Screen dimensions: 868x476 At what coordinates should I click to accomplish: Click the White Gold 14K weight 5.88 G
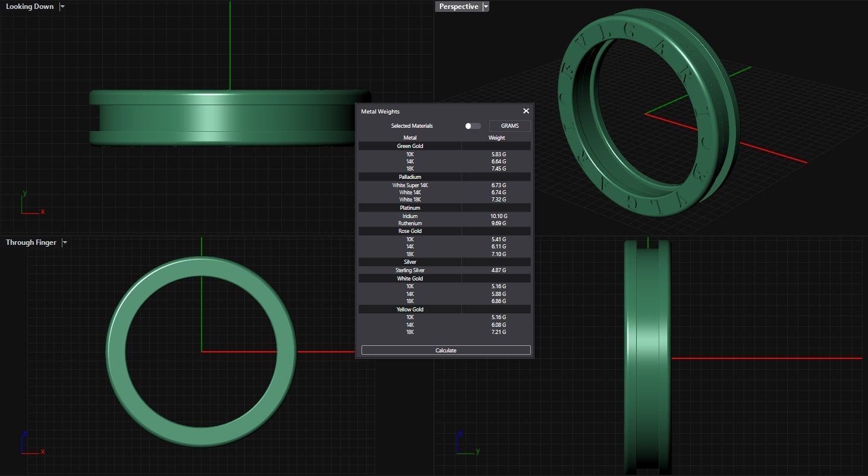point(498,294)
